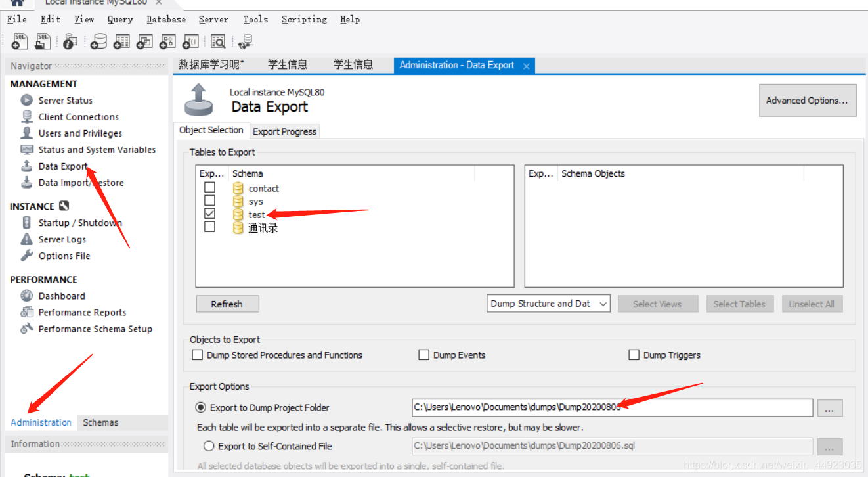Screen dimensions: 868x477
Task: Enable the Dump Triggers option
Action: pyautogui.click(x=634, y=355)
